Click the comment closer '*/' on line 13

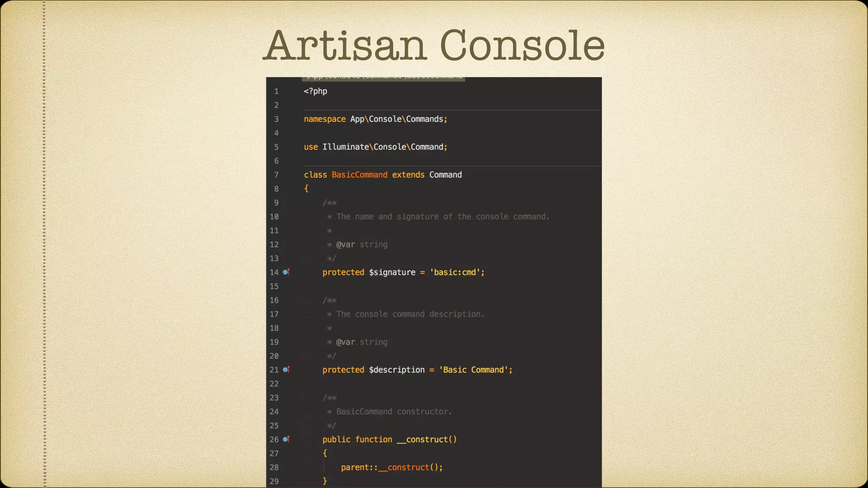[331, 258]
